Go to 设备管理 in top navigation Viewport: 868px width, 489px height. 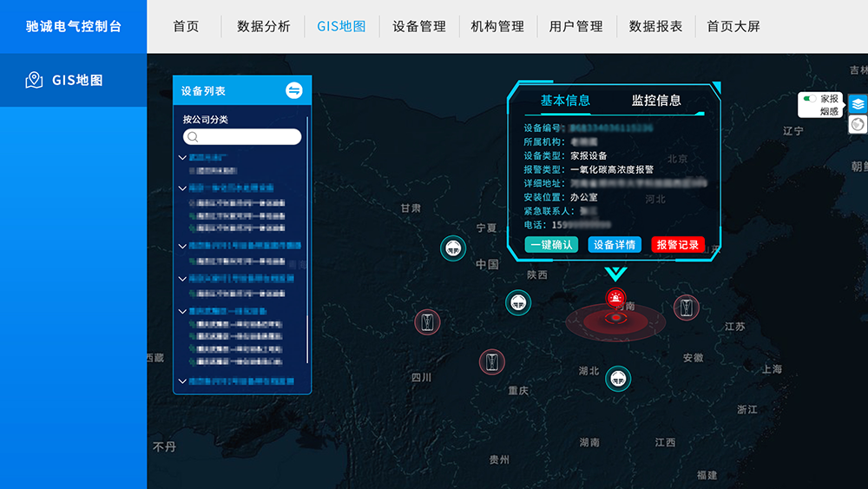tap(419, 26)
